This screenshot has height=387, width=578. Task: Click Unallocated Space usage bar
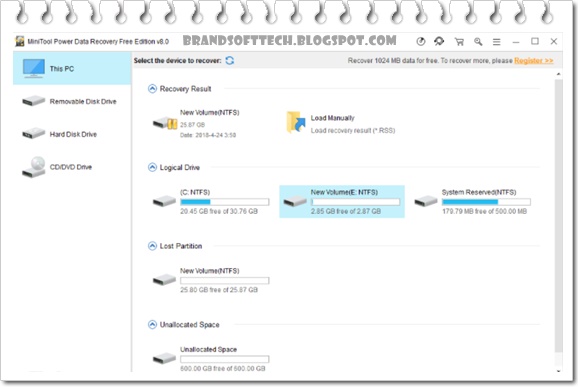click(x=224, y=359)
